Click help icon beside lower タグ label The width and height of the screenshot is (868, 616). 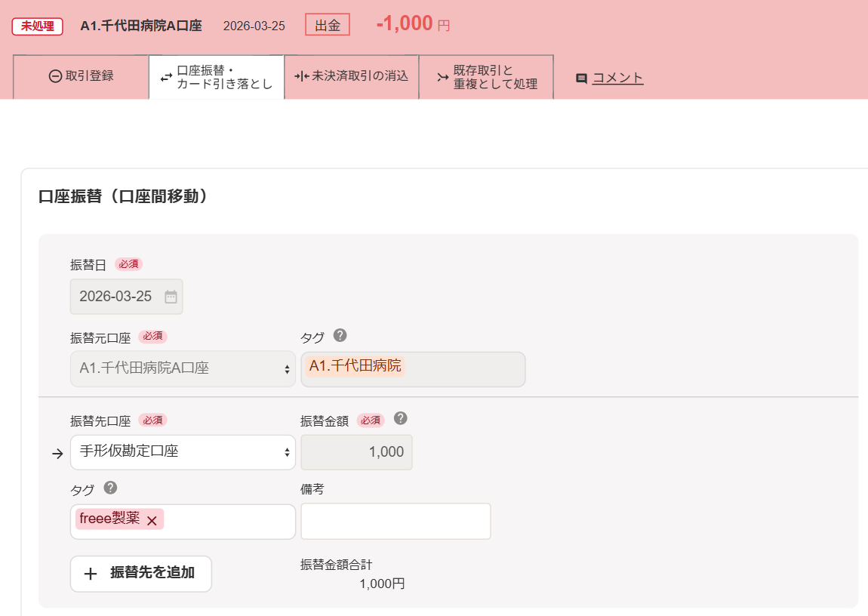click(110, 488)
